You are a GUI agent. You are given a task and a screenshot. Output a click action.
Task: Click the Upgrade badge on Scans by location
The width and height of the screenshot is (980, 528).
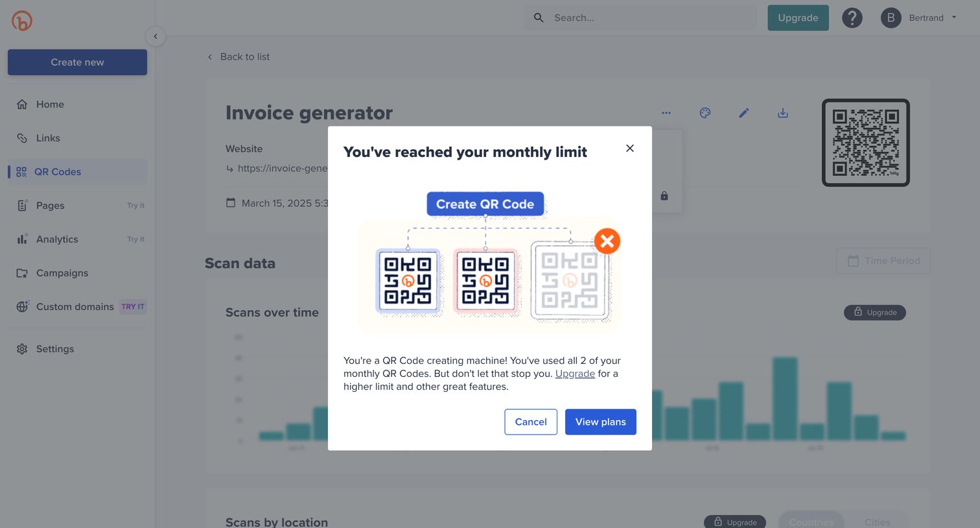734,522
